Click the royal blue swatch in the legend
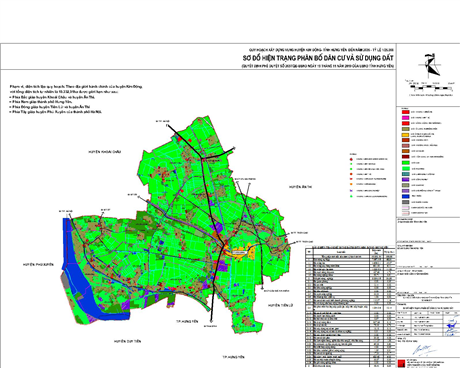Image resolution: width=460 pixels, height=368 pixels. tap(405, 196)
